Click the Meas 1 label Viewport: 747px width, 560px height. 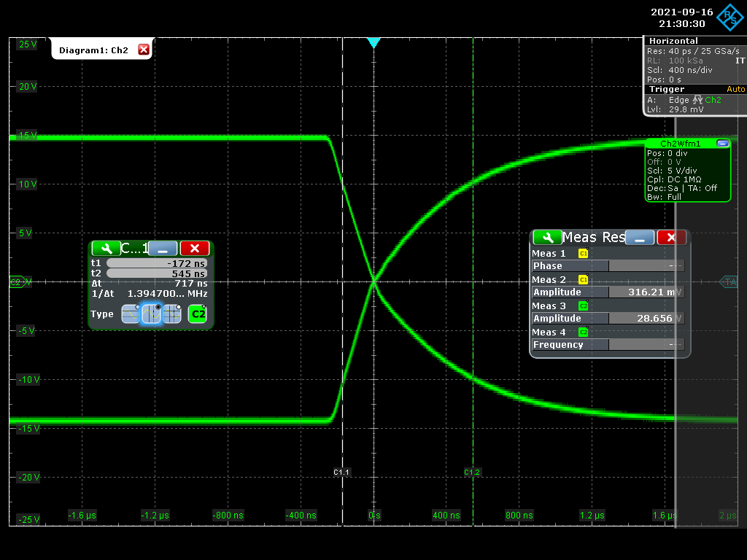(549, 253)
